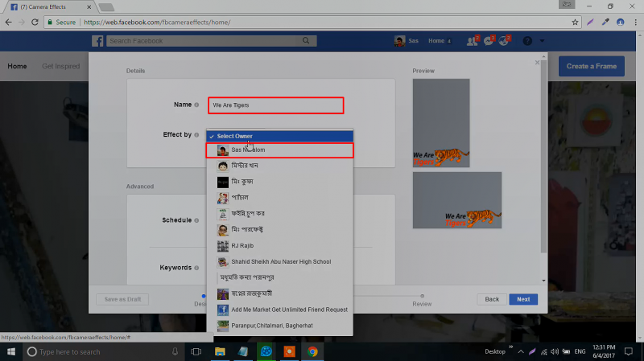The width and height of the screenshot is (644, 361).
Task: Open Chrome from the taskbar
Action: [x=312, y=352]
